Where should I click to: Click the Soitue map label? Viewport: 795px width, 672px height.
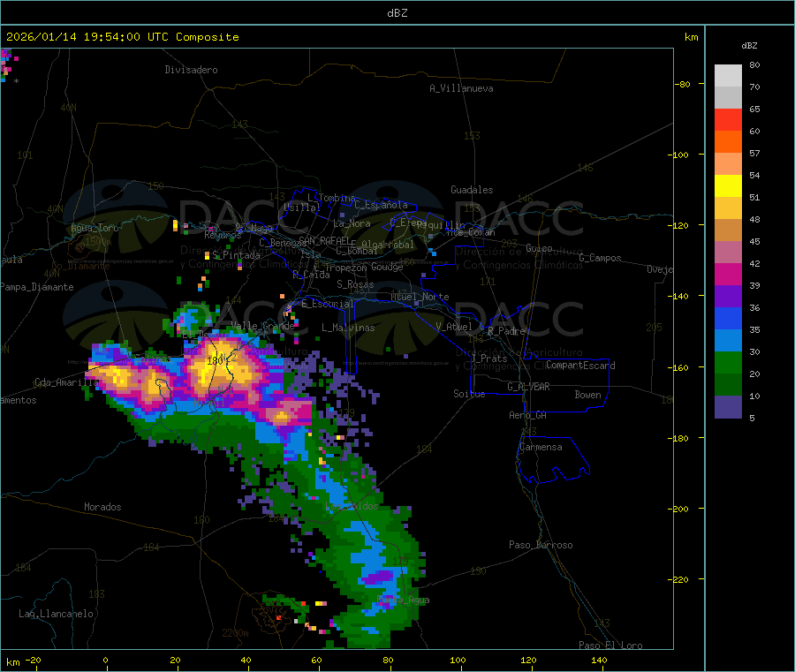coord(469,393)
